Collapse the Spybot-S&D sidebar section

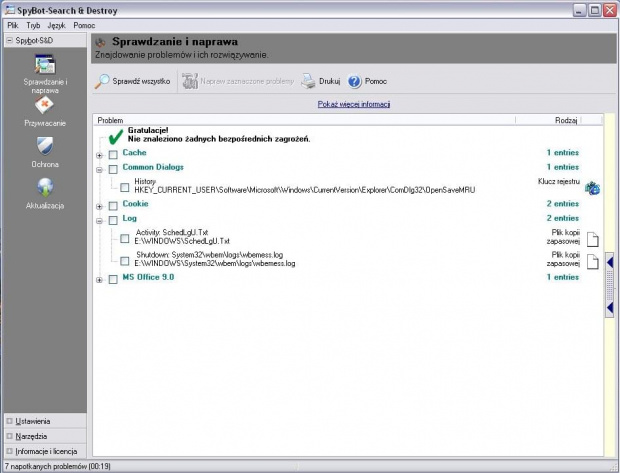tap(9, 40)
